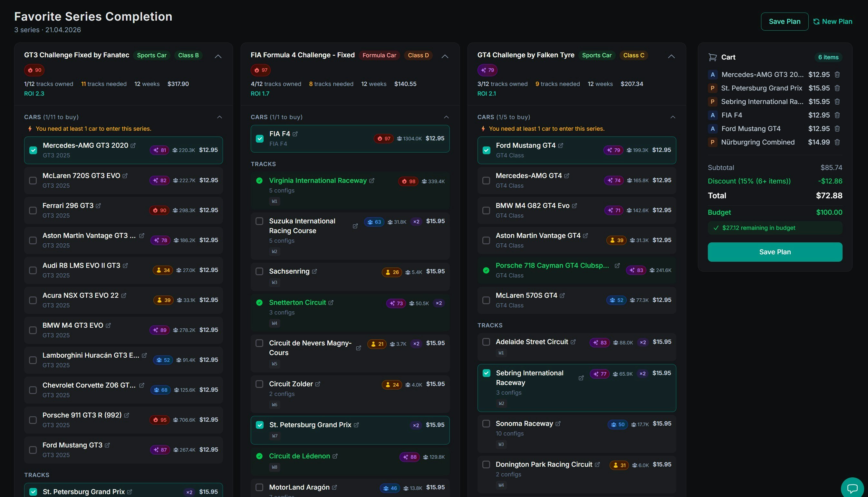Delete St. Petersburg Grand Prix from cart

pos(837,88)
